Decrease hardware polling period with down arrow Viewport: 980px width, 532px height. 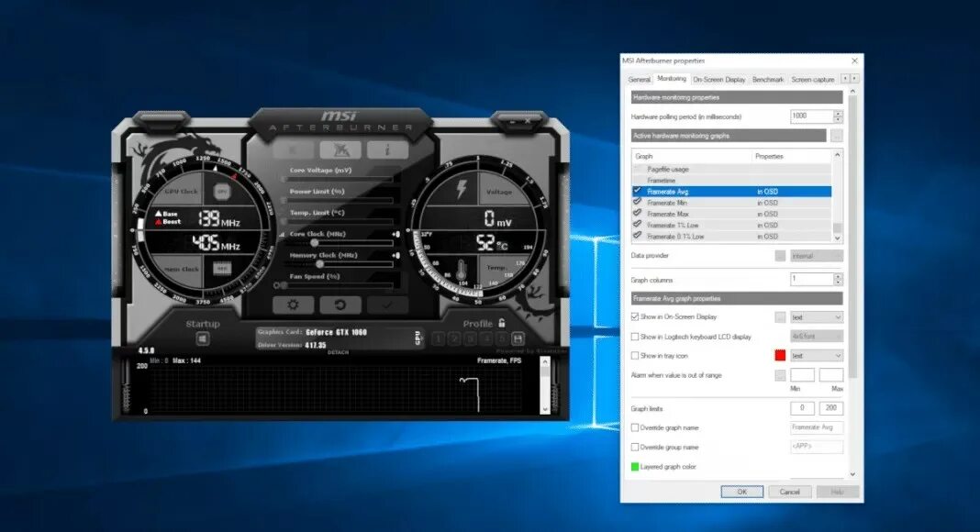(x=838, y=120)
